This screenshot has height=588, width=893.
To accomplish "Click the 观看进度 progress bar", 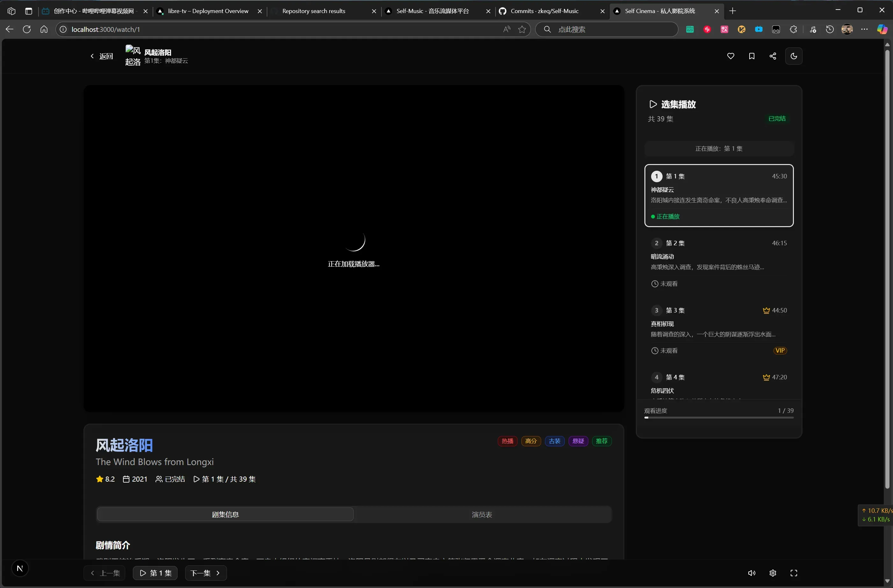I will [719, 417].
